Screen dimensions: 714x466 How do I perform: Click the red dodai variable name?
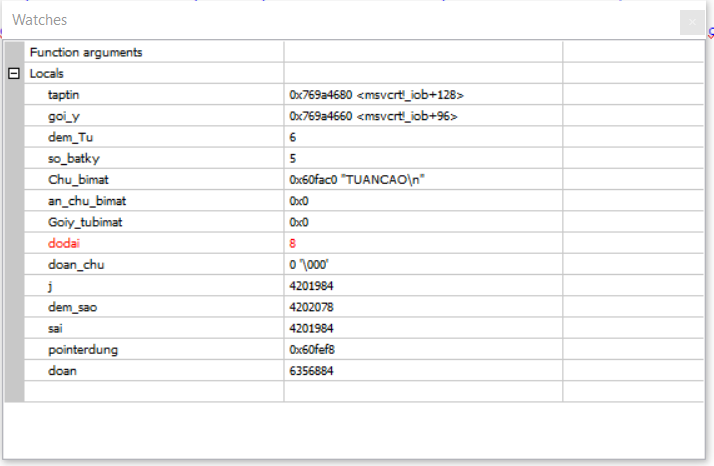(64, 243)
